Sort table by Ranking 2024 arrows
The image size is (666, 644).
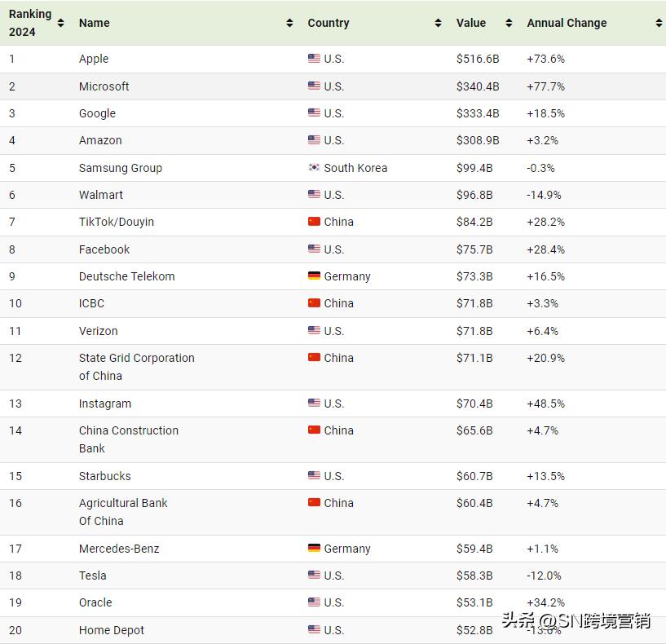(x=60, y=23)
